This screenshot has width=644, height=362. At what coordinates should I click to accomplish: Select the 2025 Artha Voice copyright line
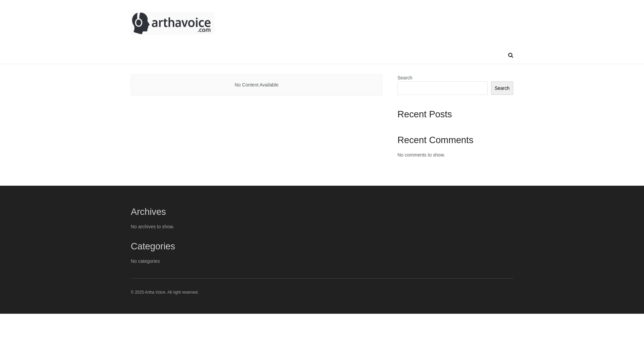coord(165,292)
